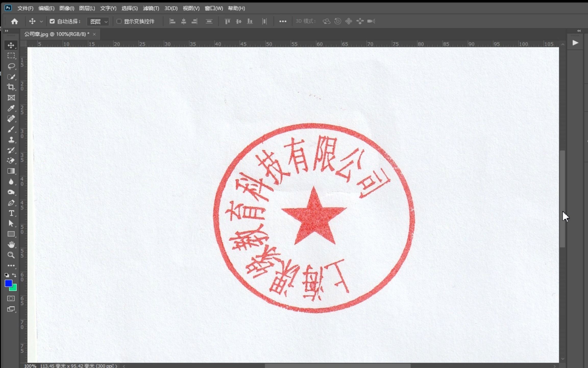The height and width of the screenshot is (368, 588).
Task: Select the Lasso tool
Action: point(11,66)
